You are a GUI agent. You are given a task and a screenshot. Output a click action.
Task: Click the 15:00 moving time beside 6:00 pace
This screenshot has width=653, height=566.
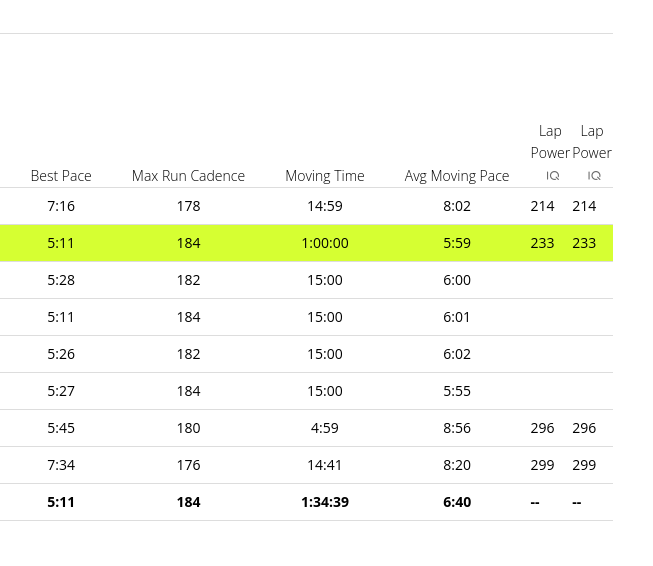pos(325,280)
